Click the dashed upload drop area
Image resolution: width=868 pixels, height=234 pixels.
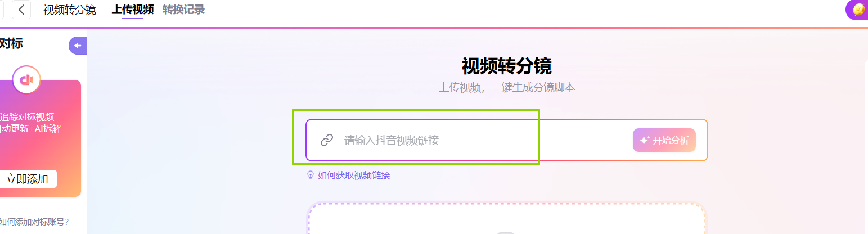click(x=506, y=219)
